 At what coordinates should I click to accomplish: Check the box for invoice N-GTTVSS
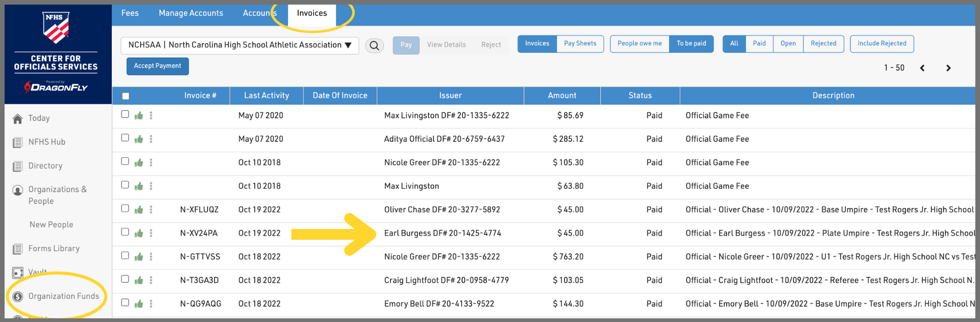click(125, 256)
